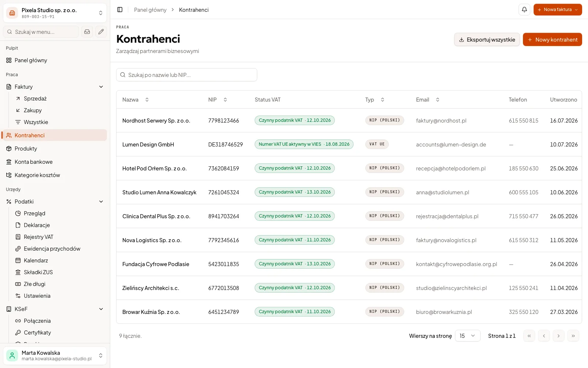Screen dimensions: 588x368
Task: Collapse the Podatki section chevron
Action: pos(101,202)
